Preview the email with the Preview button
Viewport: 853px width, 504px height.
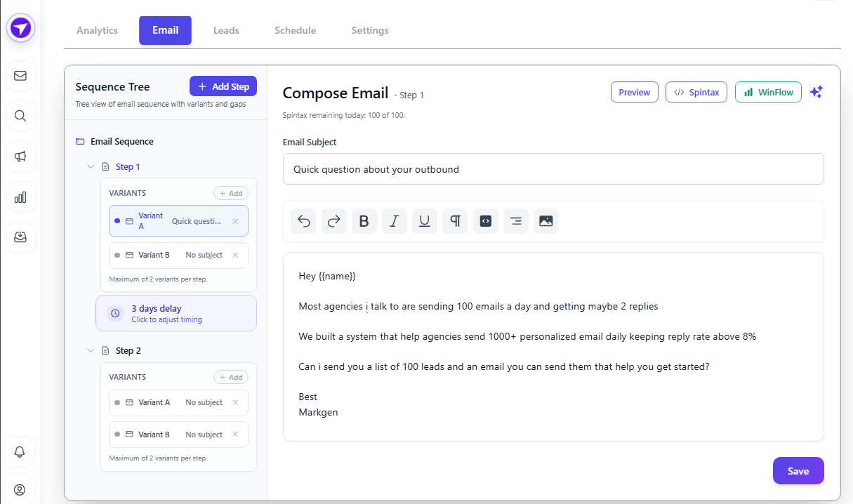point(634,91)
